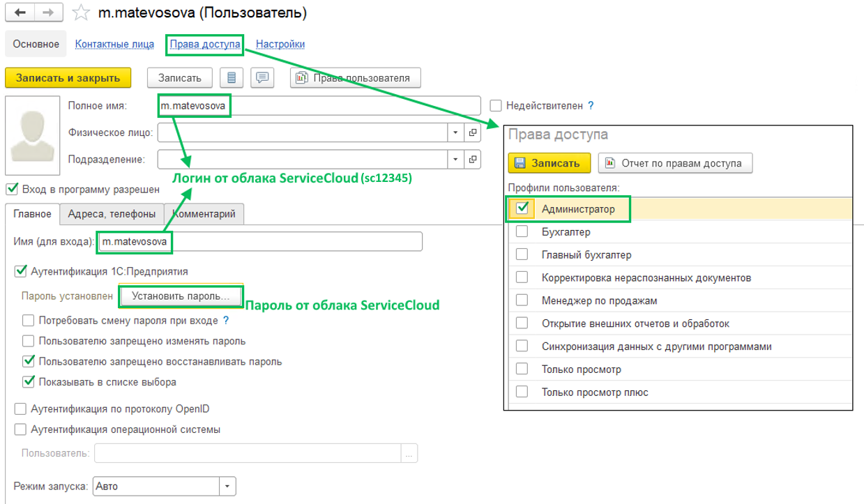Click the help question mark near Недействителен
The height and width of the screenshot is (504, 864).
591,106
